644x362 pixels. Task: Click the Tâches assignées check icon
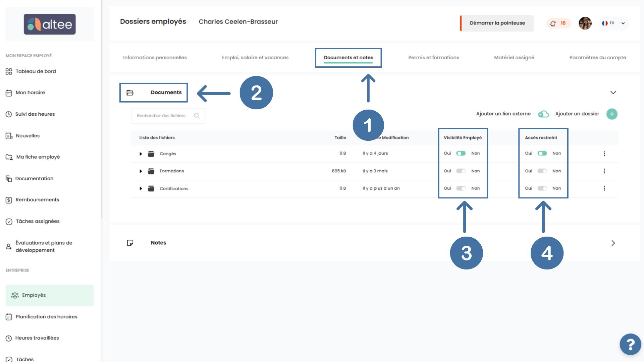coord(9,222)
